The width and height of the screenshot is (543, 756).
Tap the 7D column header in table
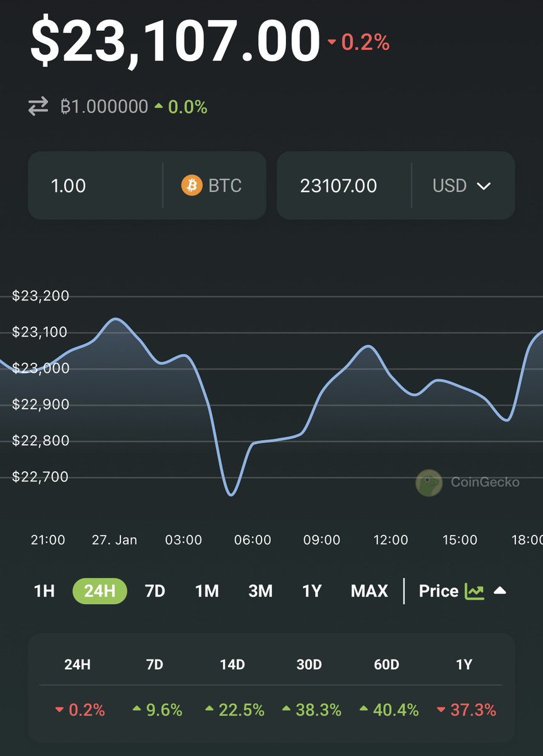155,665
